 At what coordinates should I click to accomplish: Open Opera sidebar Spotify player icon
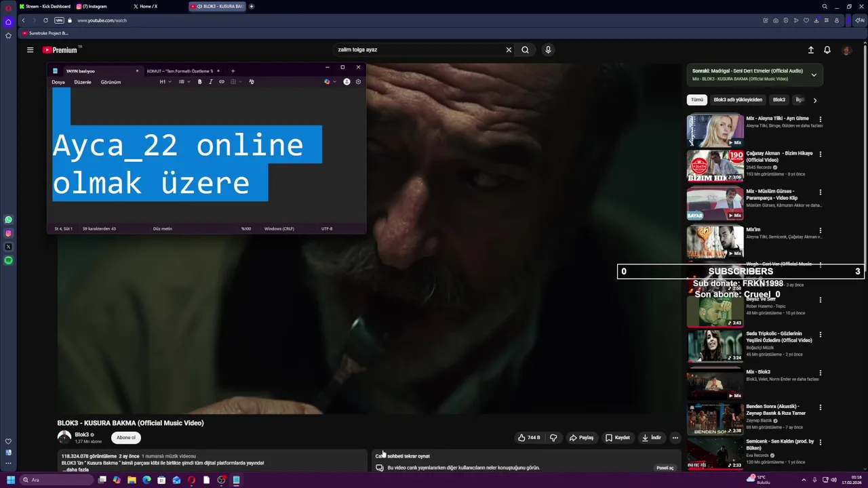pyautogui.click(x=8, y=260)
